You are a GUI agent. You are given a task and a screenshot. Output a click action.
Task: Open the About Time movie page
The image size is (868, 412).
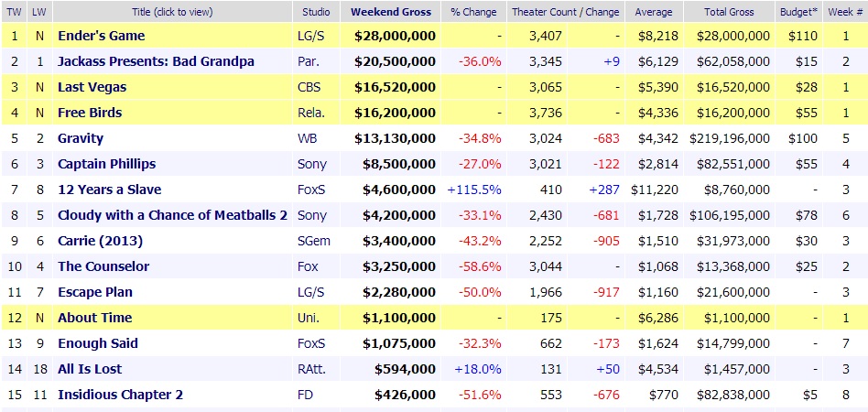tap(94, 318)
